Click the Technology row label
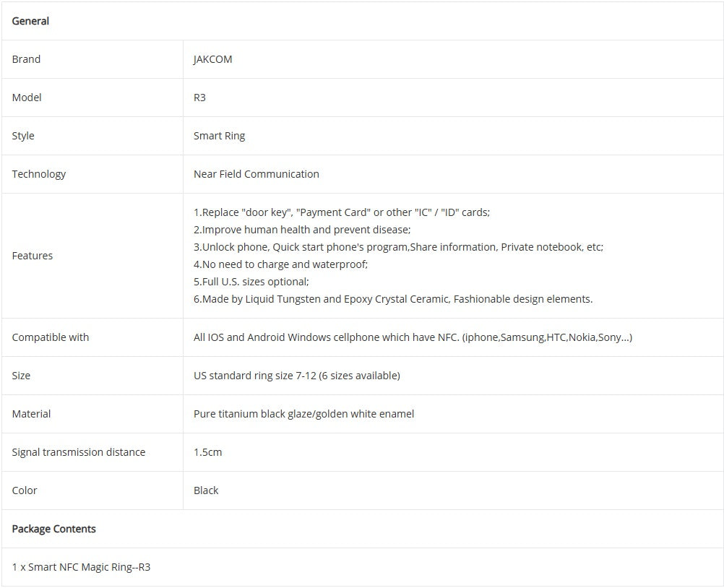This screenshot has height=588, width=724. [39, 174]
